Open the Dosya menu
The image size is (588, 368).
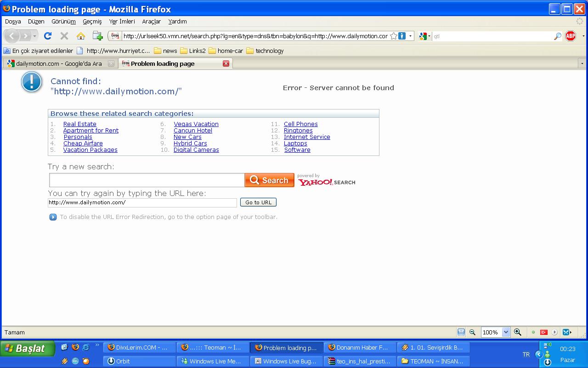click(13, 21)
